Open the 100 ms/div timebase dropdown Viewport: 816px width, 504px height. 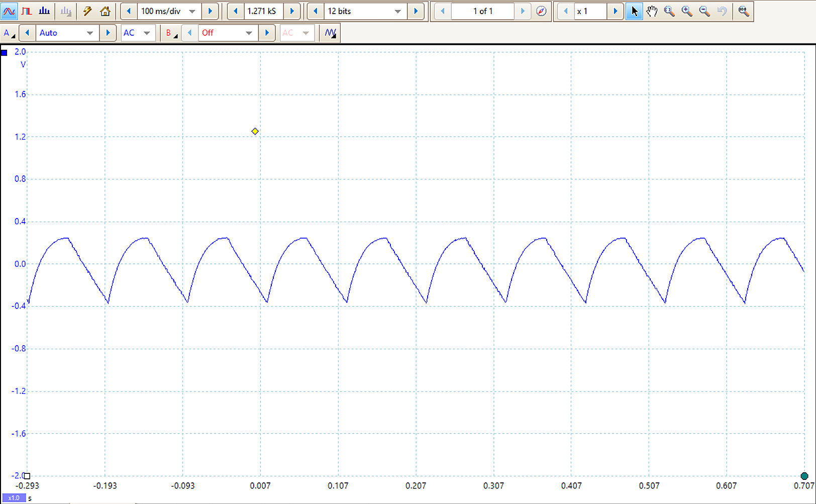tap(169, 11)
